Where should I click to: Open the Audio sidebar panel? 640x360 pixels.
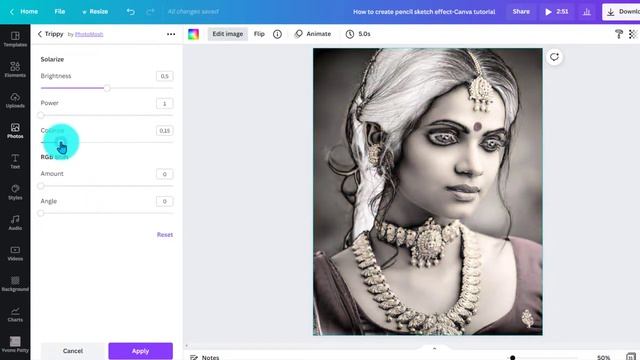tap(15, 222)
